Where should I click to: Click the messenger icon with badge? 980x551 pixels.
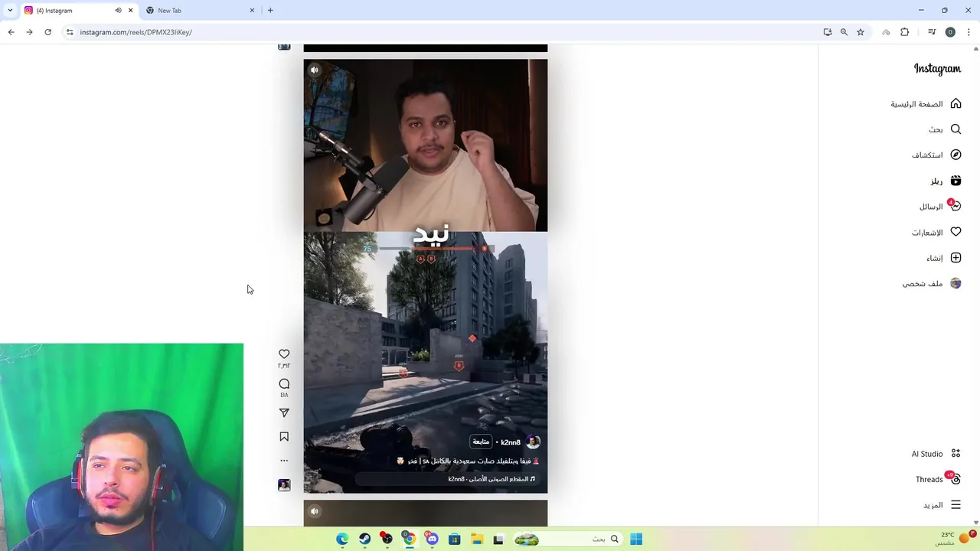pos(955,206)
